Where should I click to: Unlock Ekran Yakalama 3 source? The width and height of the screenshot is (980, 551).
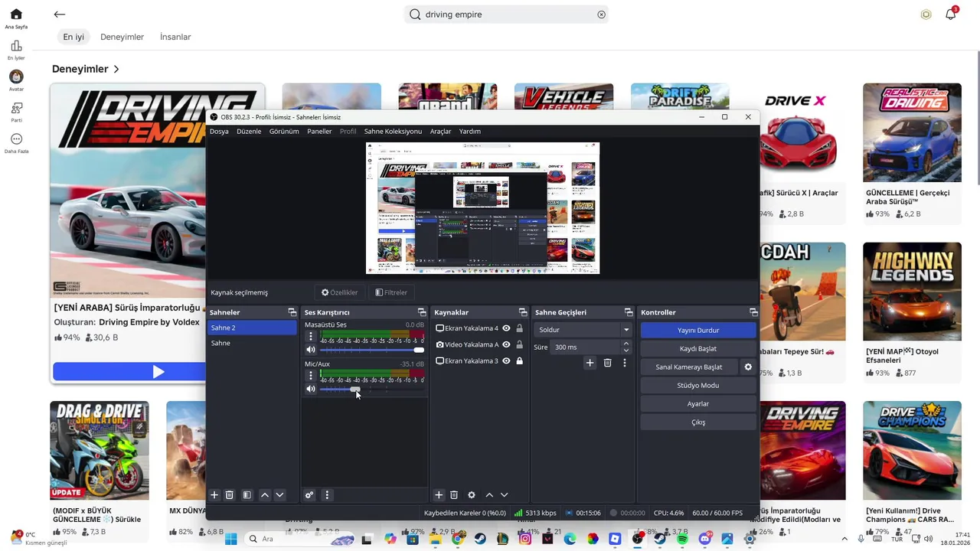(x=520, y=361)
